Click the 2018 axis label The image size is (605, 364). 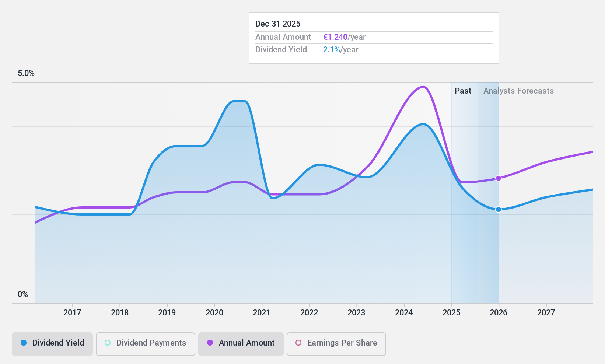[x=120, y=313]
